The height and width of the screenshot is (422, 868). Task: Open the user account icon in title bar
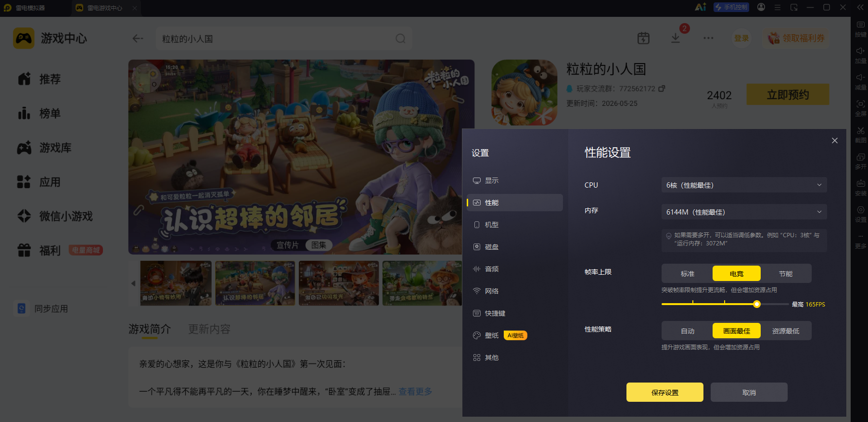(x=761, y=7)
